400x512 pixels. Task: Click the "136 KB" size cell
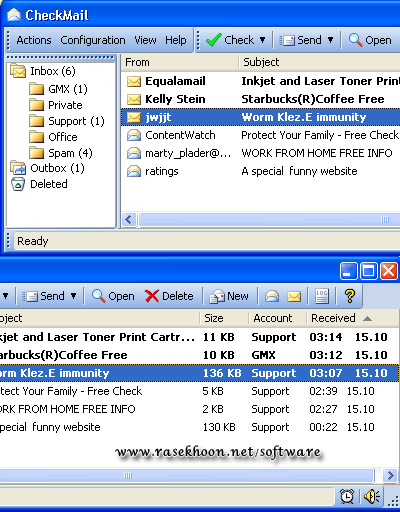tap(222, 373)
